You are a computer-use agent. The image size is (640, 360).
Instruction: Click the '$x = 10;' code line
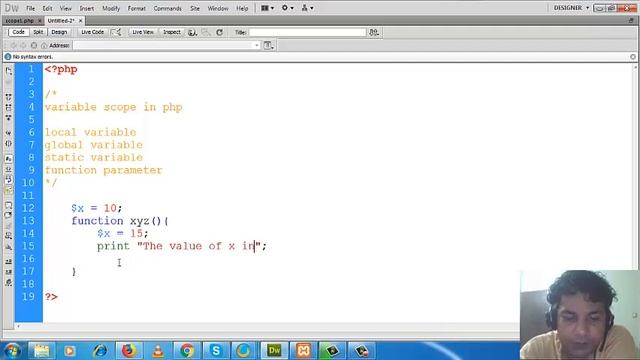click(97, 208)
